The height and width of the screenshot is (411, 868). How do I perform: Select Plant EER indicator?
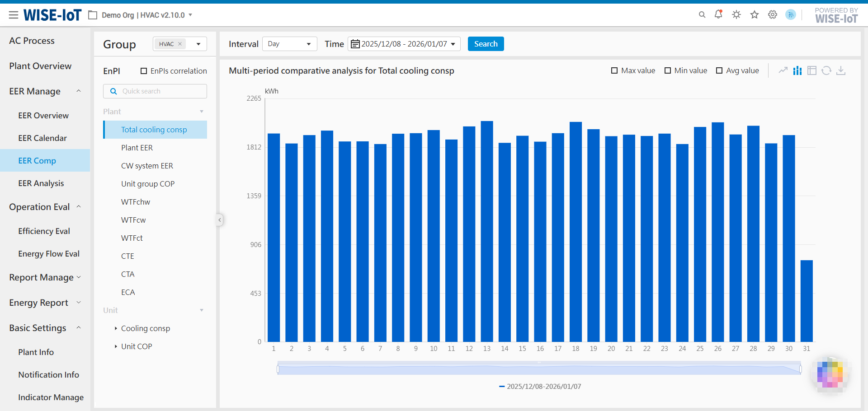(137, 148)
